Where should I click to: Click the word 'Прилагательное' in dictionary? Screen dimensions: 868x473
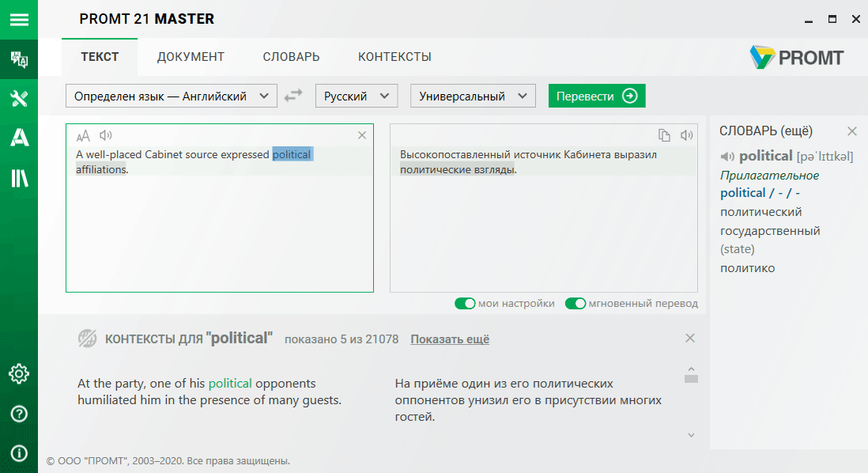pos(769,176)
